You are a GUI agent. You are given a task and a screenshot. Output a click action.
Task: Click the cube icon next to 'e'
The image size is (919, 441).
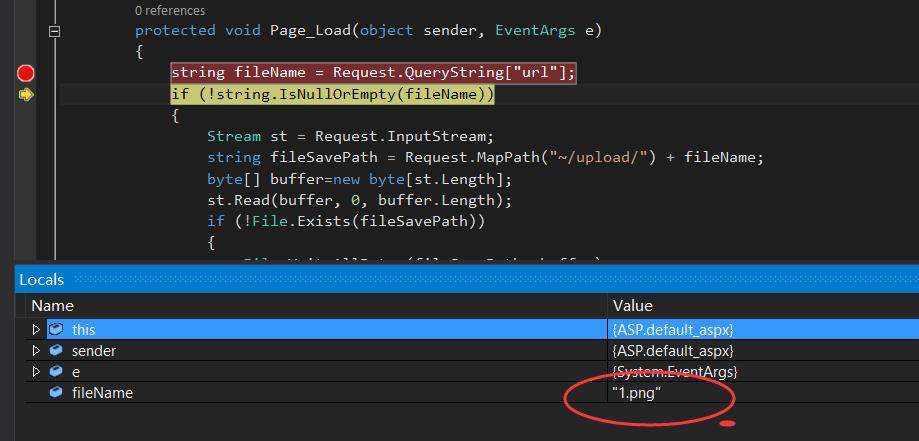pos(56,371)
